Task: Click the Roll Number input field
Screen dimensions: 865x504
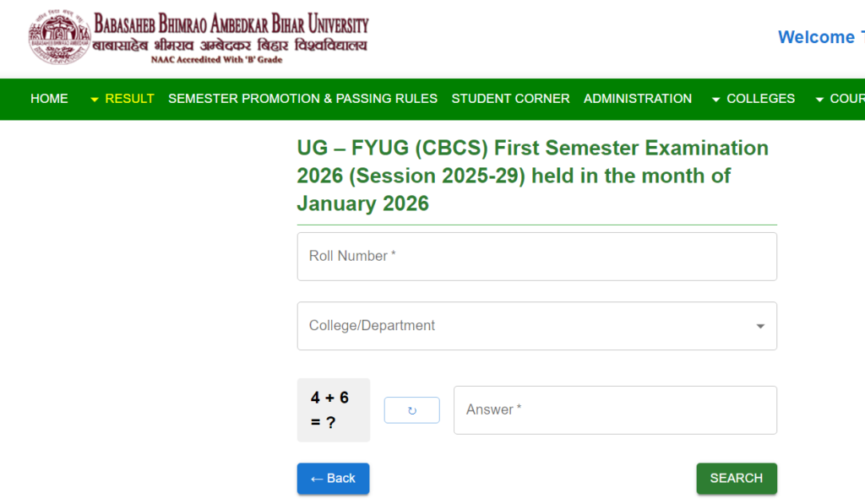Action: tap(537, 256)
